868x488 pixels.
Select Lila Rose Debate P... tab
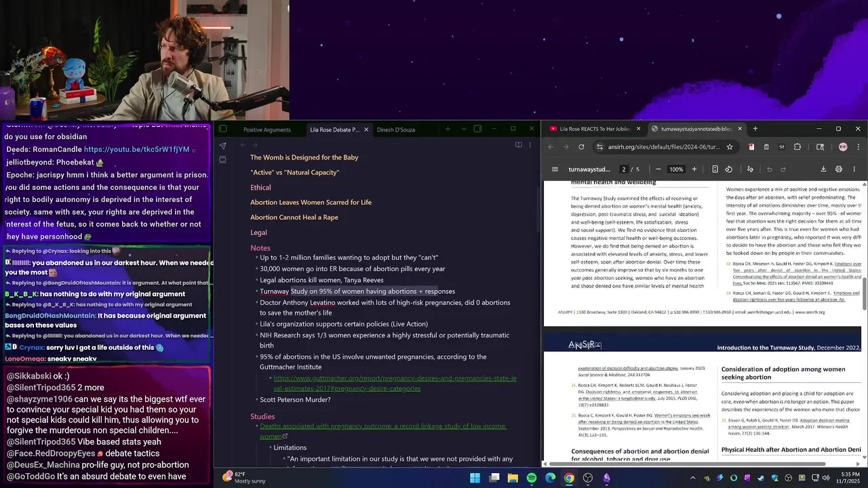(334, 129)
